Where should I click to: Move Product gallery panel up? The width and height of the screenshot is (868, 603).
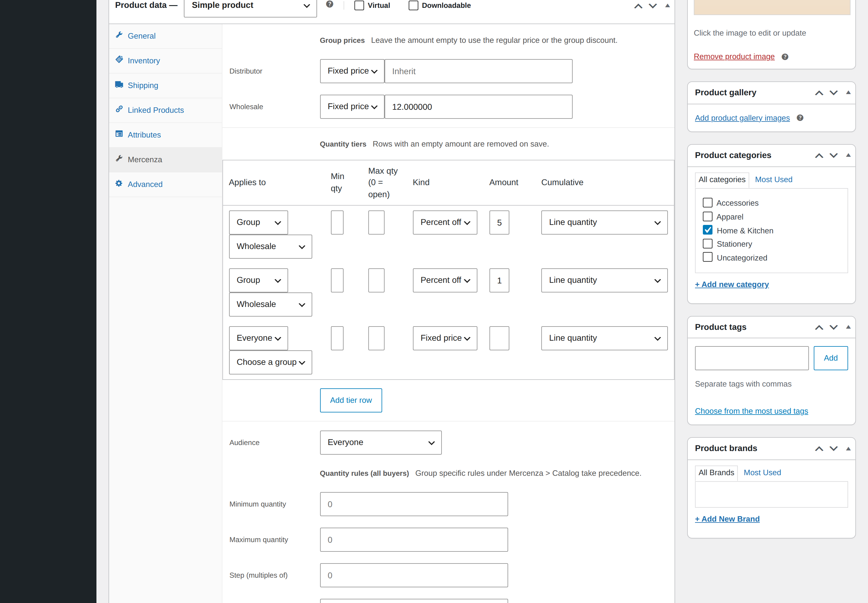coord(819,93)
